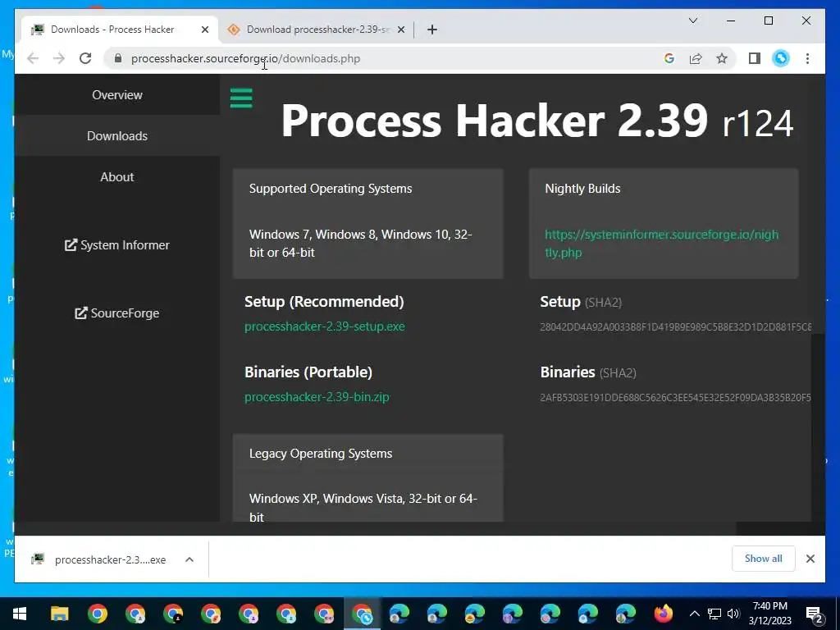Click the Binaries SHA2 hash value
The height and width of the screenshot is (630, 840).
click(676, 398)
